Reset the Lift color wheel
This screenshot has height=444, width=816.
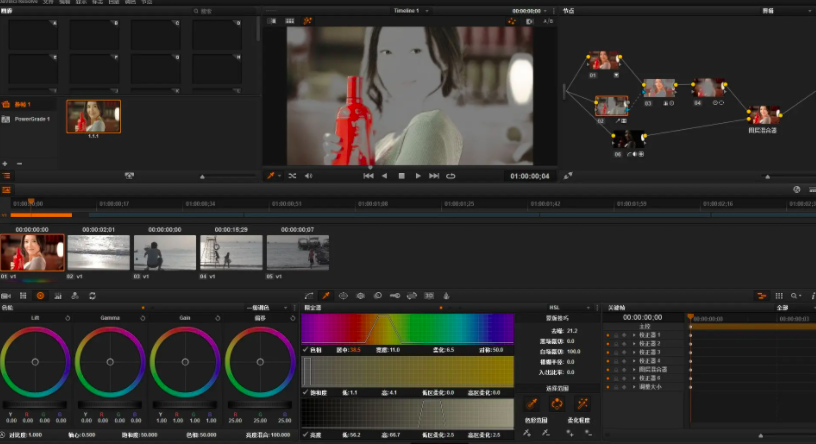pyautogui.click(x=68, y=318)
